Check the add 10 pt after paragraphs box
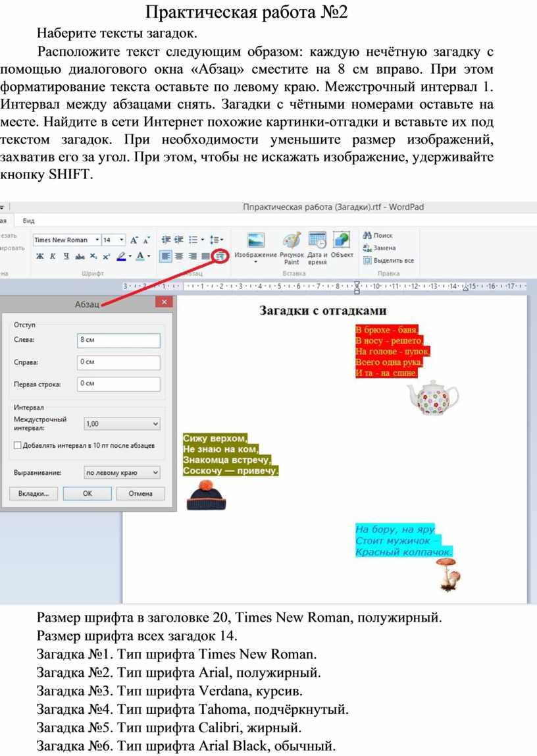Screen dimensions: 537x756 [18, 445]
